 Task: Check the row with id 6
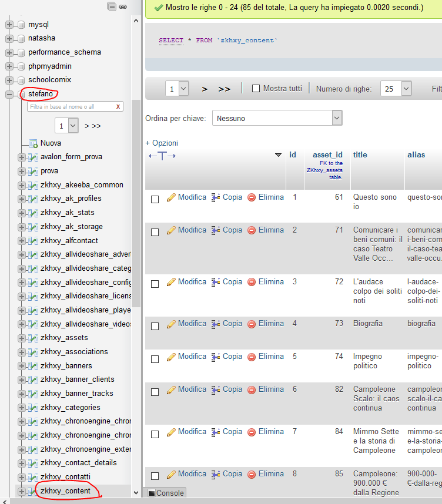155,392
